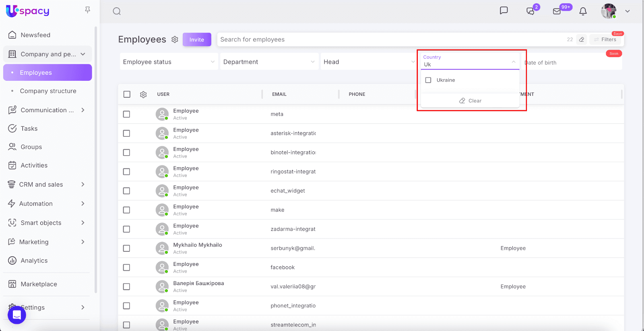Open the Marketplace menu item
Image resolution: width=644 pixels, height=331 pixels.
click(39, 284)
